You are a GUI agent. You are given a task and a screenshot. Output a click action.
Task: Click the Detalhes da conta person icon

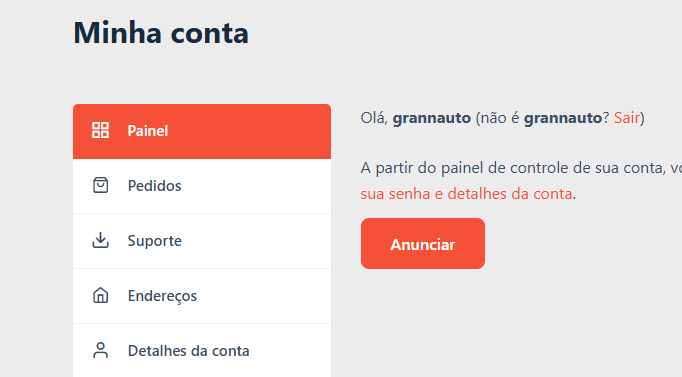tap(100, 350)
